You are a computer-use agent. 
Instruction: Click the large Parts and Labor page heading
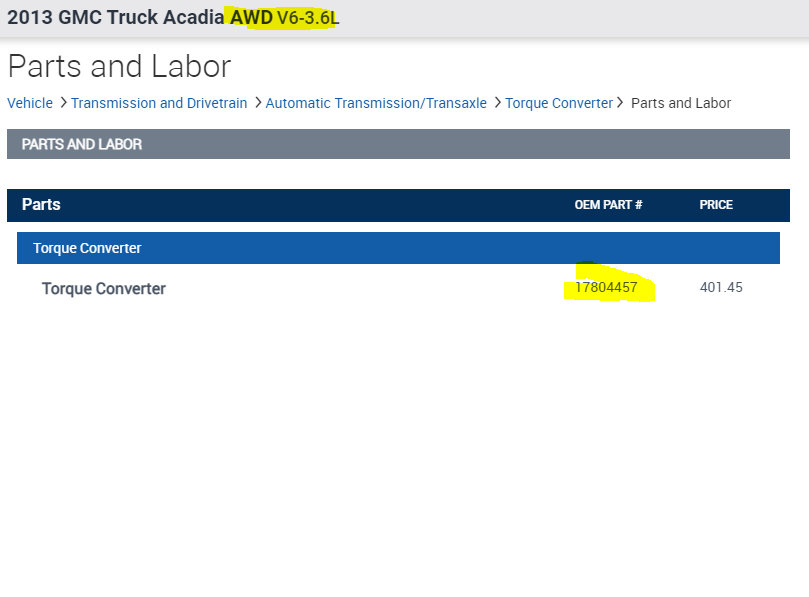(x=119, y=67)
